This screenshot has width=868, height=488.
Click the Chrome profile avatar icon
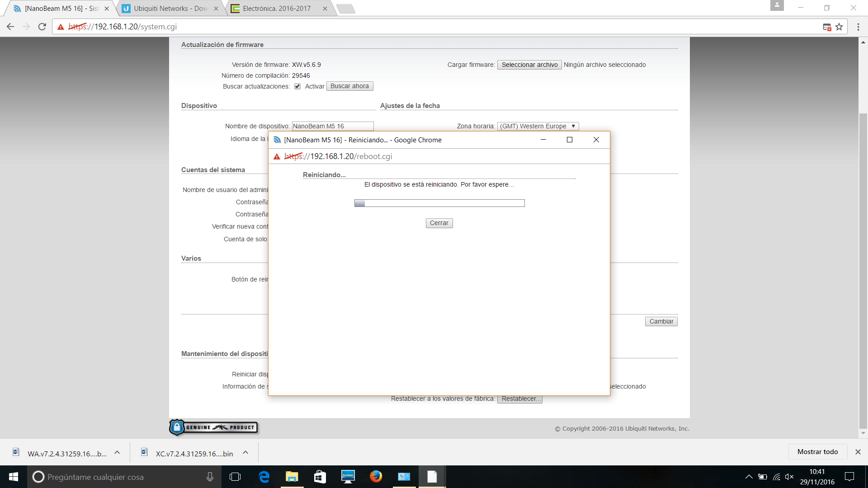777,5
